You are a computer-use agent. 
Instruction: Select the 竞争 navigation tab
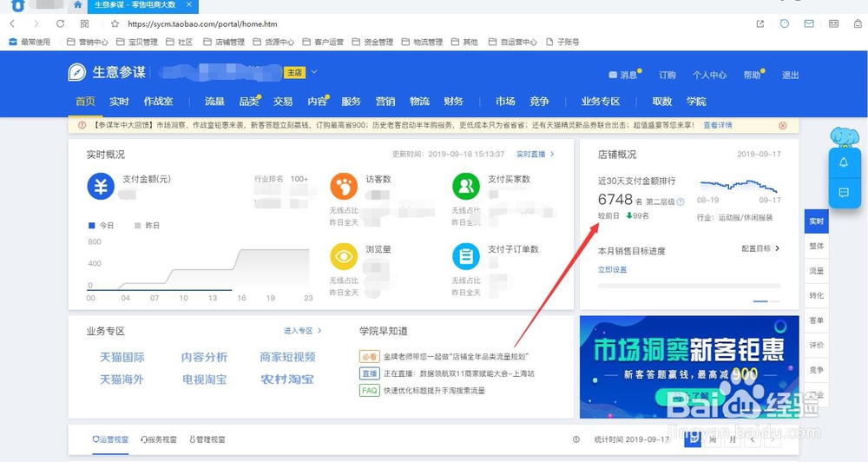click(x=539, y=102)
